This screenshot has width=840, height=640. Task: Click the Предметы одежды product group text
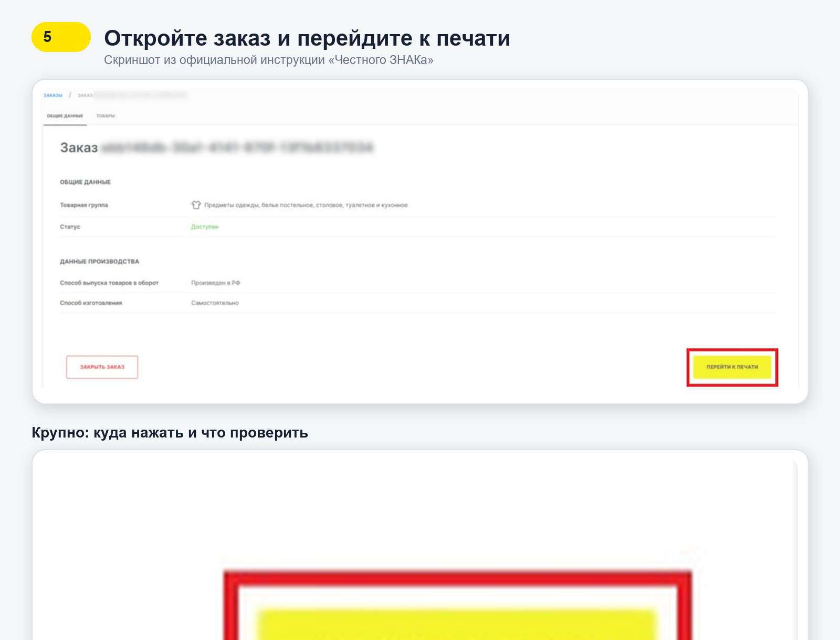click(x=306, y=205)
